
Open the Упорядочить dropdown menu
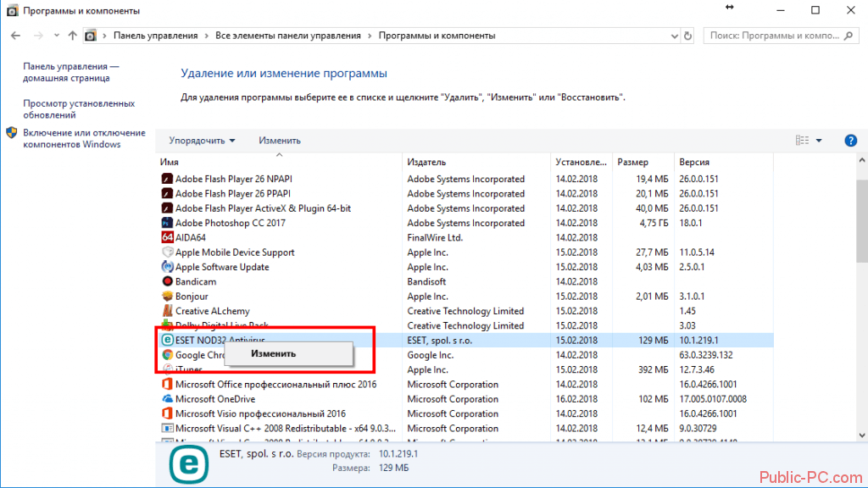[202, 141]
